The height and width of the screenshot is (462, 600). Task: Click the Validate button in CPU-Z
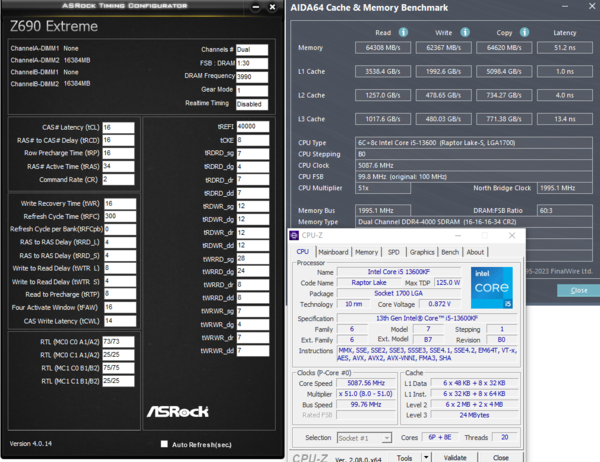coord(455,457)
